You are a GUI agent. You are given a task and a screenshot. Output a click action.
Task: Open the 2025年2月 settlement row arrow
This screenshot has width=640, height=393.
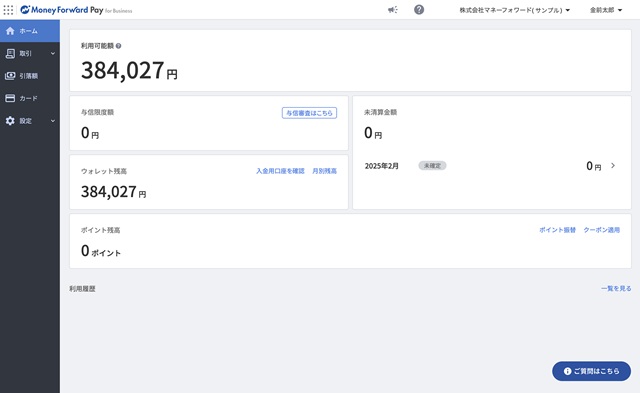pos(613,166)
